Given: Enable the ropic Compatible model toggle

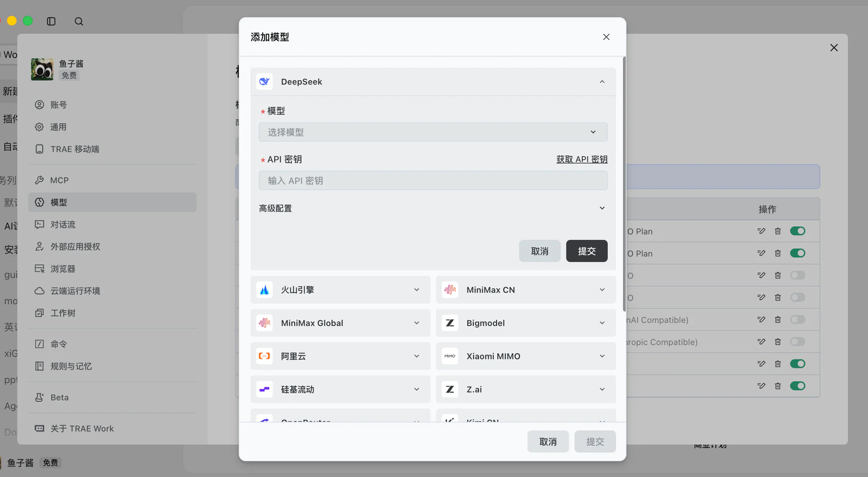Looking at the screenshot, I should pos(797,342).
